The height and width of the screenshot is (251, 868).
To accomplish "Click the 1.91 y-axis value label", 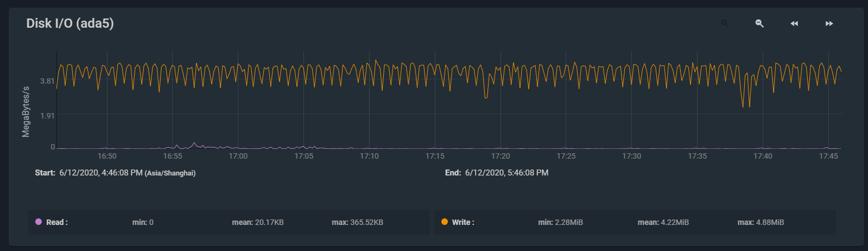I will 47,116.
